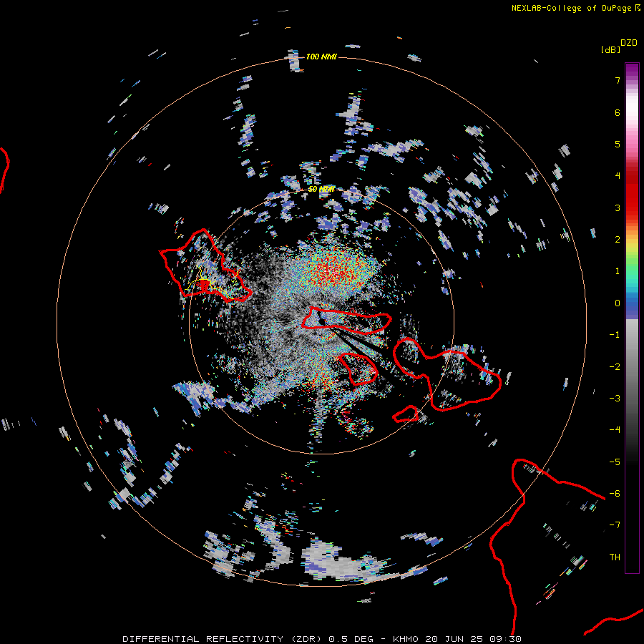Screen dimensions: 644x644
Task: Click the 4 value on the color scale
Action: pos(618,176)
